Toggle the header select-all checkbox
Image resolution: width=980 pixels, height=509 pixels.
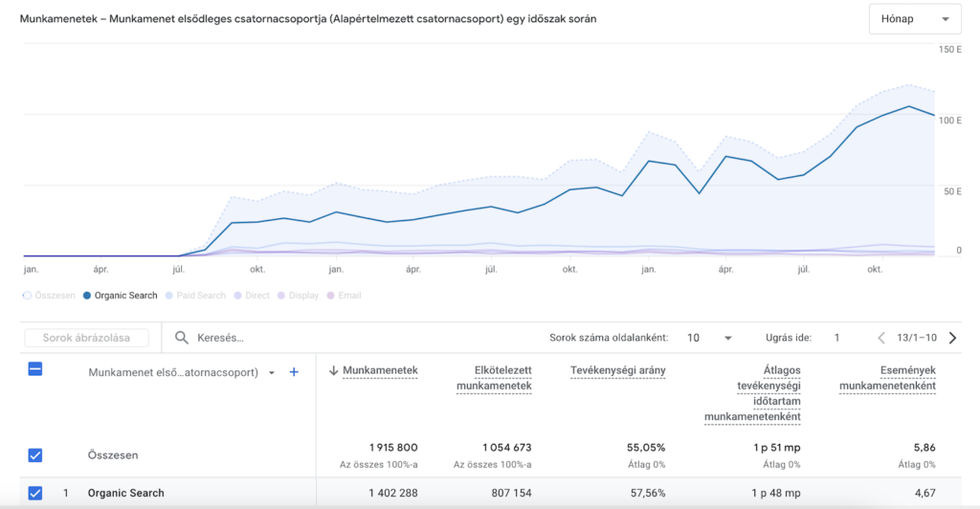(35, 369)
